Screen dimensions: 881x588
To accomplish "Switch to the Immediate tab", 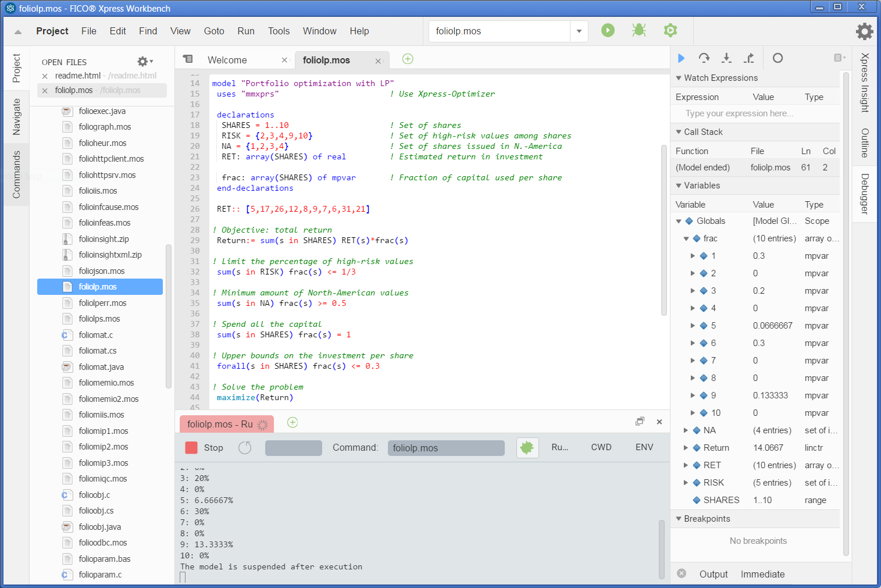I will 763,574.
